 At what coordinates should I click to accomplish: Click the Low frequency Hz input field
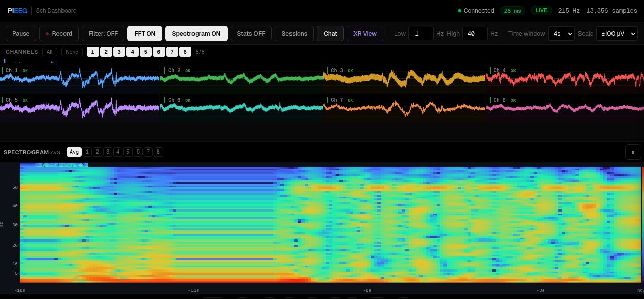pos(421,34)
